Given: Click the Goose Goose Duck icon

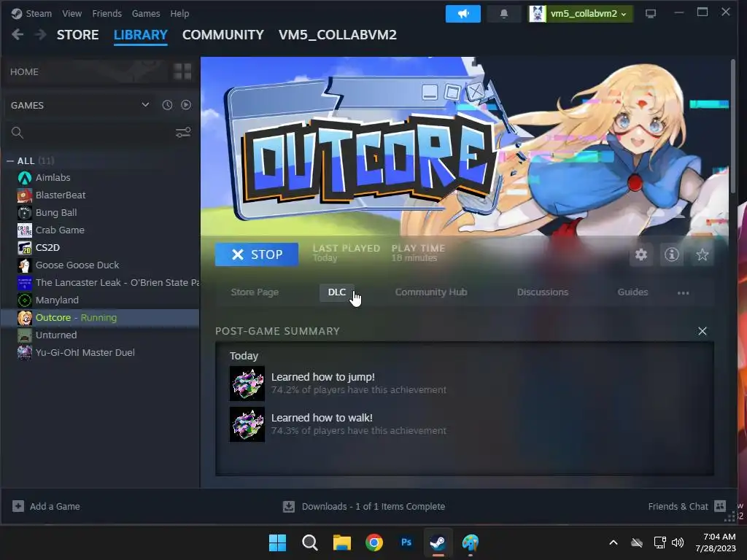Looking at the screenshot, I should [x=25, y=265].
